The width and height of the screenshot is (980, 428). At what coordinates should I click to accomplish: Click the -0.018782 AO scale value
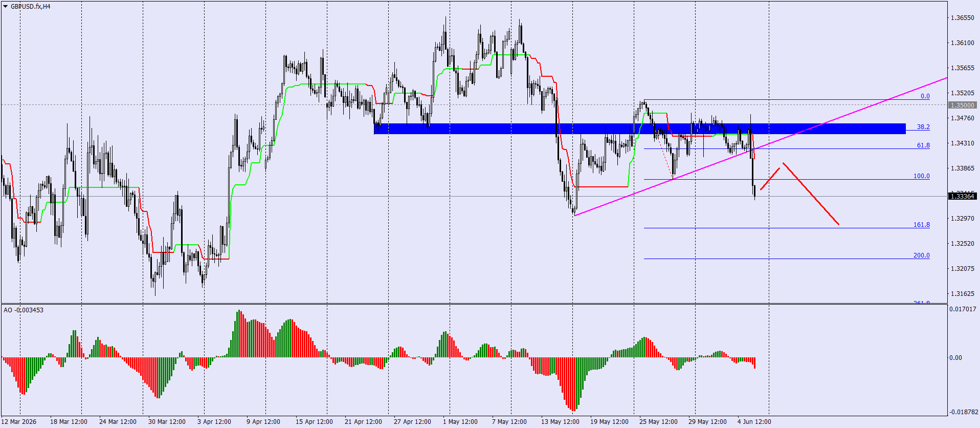click(x=964, y=412)
